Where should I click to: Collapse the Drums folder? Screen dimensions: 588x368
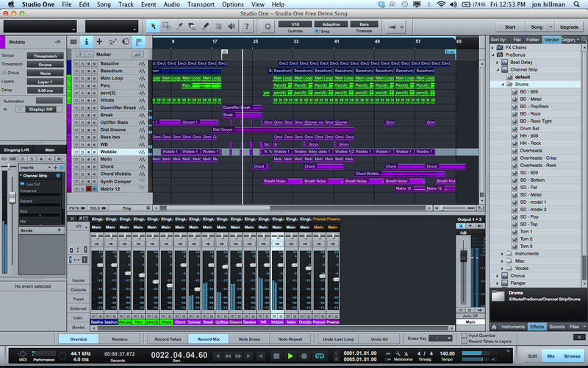point(503,85)
